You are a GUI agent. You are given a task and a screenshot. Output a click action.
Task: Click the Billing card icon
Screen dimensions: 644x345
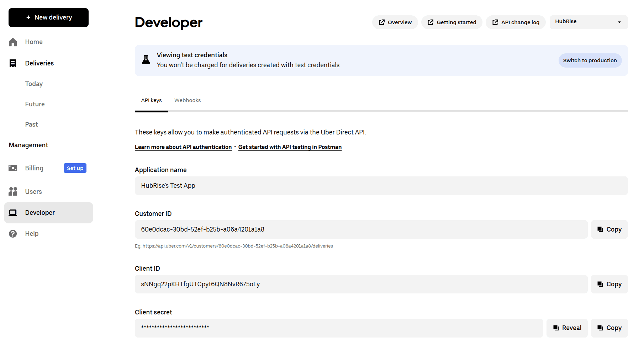click(x=13, y=168)
